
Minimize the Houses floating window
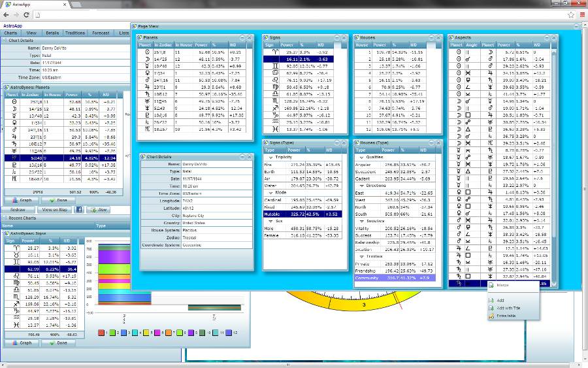[x=433, y=37]
